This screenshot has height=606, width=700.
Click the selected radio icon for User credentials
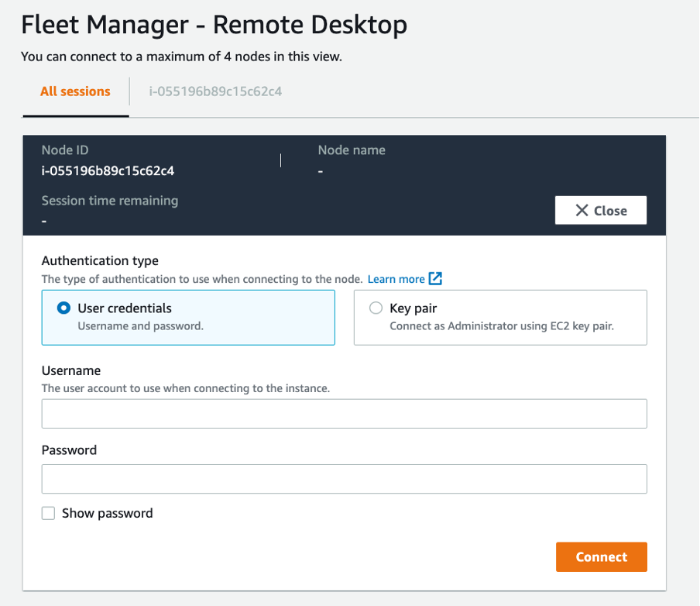click(63, 308)
